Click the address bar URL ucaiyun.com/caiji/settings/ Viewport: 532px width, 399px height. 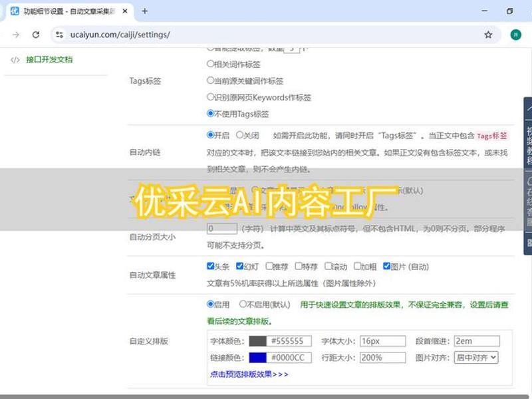tap(120, 35)
